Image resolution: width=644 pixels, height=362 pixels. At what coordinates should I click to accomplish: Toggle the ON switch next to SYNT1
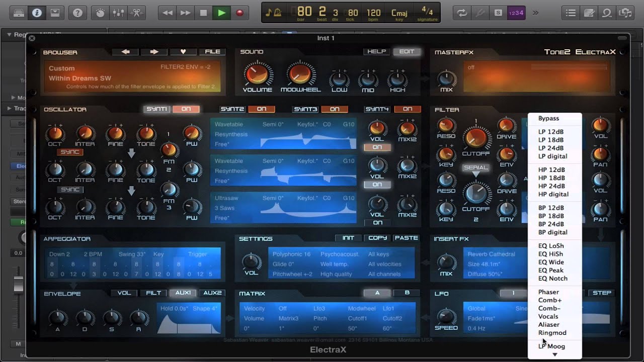point(186,109)
